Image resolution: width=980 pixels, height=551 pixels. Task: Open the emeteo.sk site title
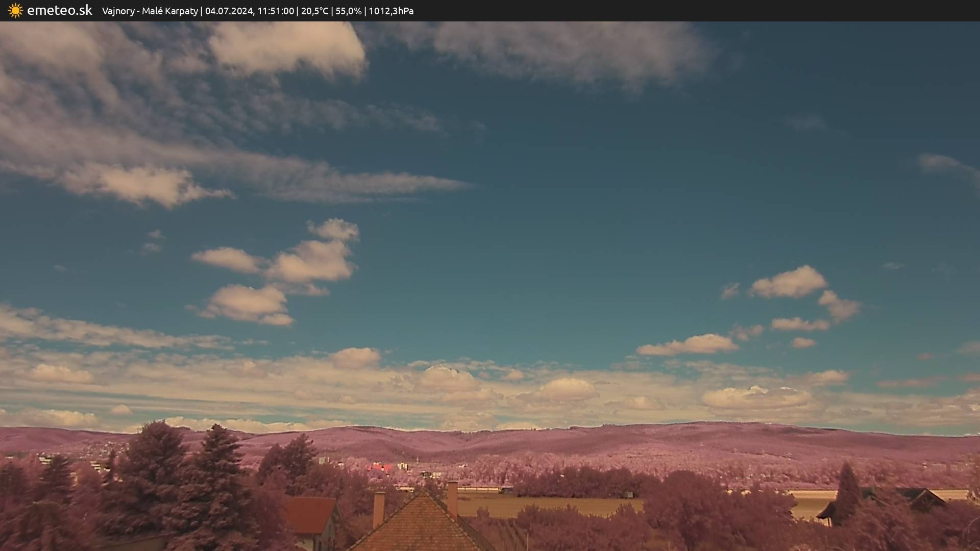[59, 10]
